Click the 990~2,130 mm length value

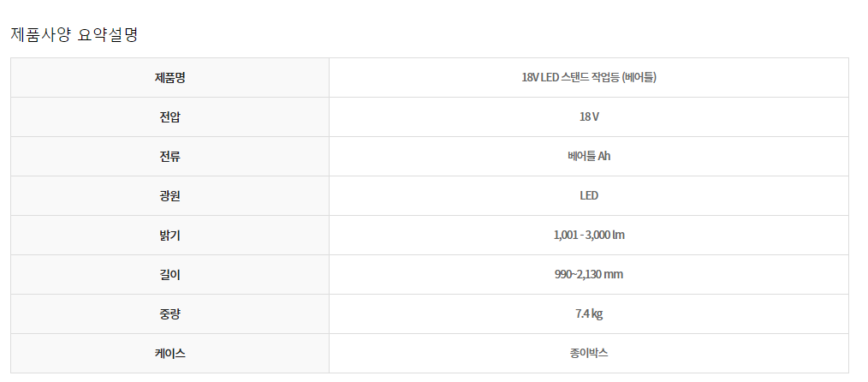(x=588, y=274)
